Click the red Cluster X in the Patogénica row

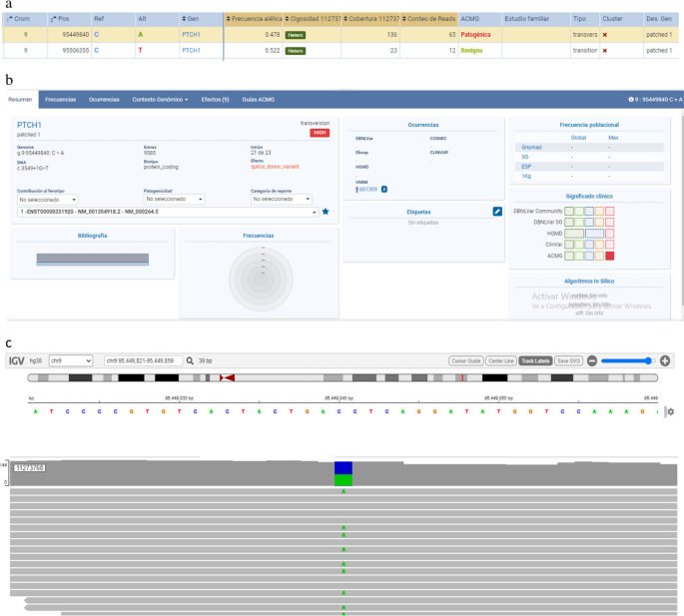pyautogui.click(x=606, y=34)
